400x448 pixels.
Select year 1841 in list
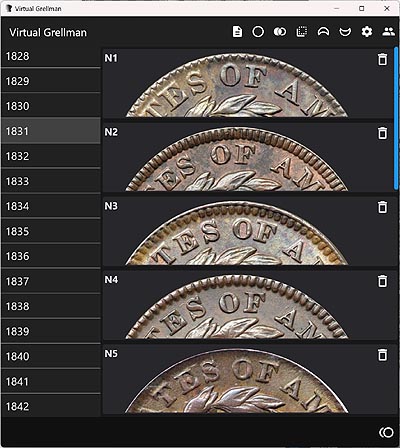pos(51,381)
